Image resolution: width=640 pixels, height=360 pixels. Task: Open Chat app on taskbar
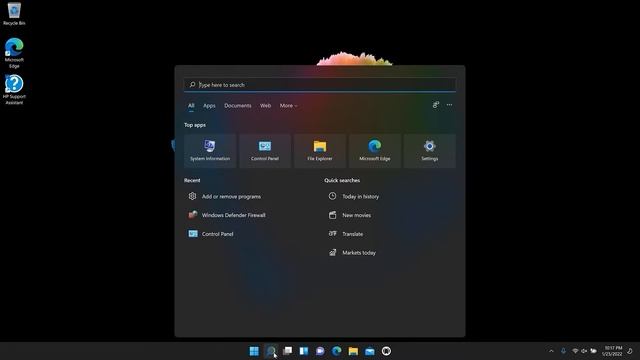(320, 351)
